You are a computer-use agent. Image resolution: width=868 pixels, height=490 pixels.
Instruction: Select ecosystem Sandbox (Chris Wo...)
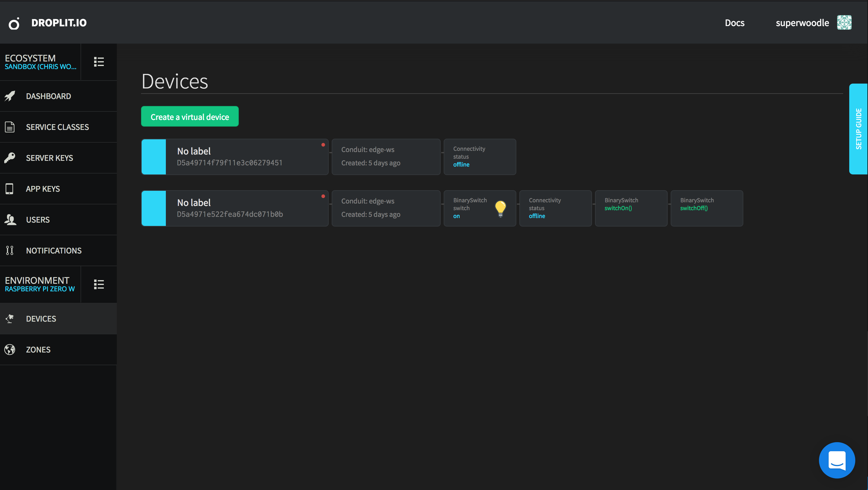point(41,62)
